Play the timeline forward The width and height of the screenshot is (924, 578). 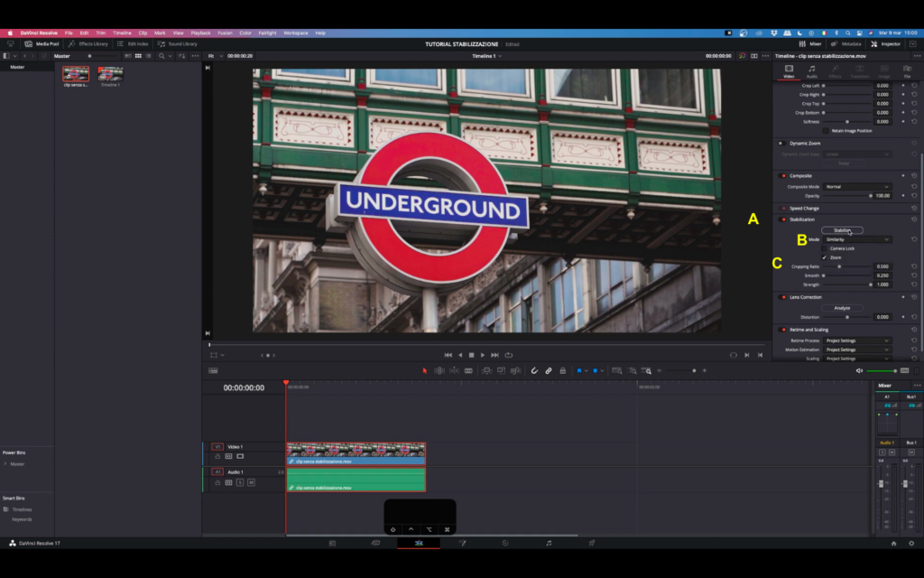(483, 355)
